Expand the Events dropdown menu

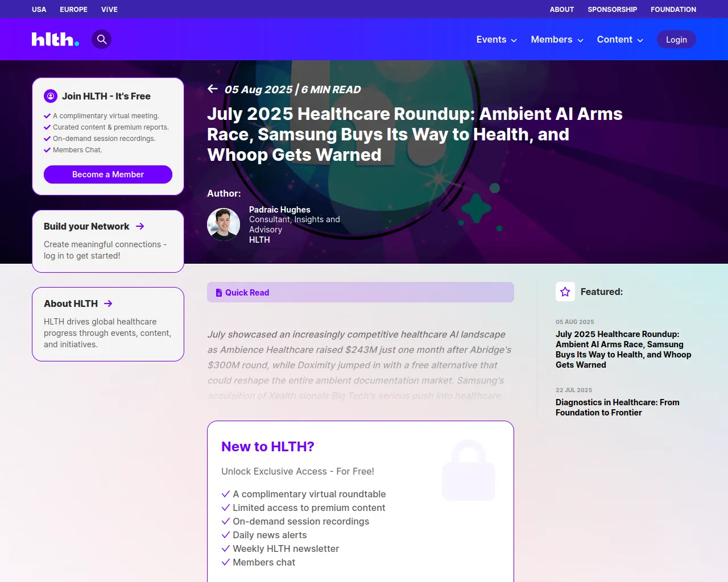click(x=496, y=39)
